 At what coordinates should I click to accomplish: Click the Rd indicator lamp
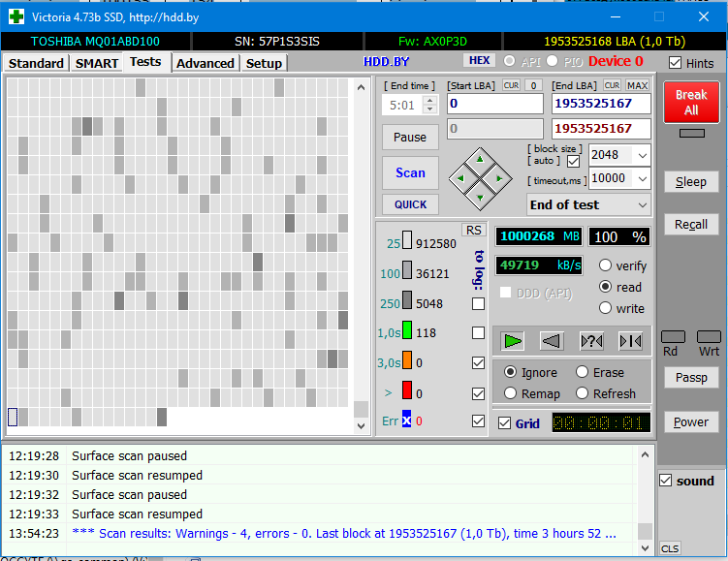(x=673, y=336)
